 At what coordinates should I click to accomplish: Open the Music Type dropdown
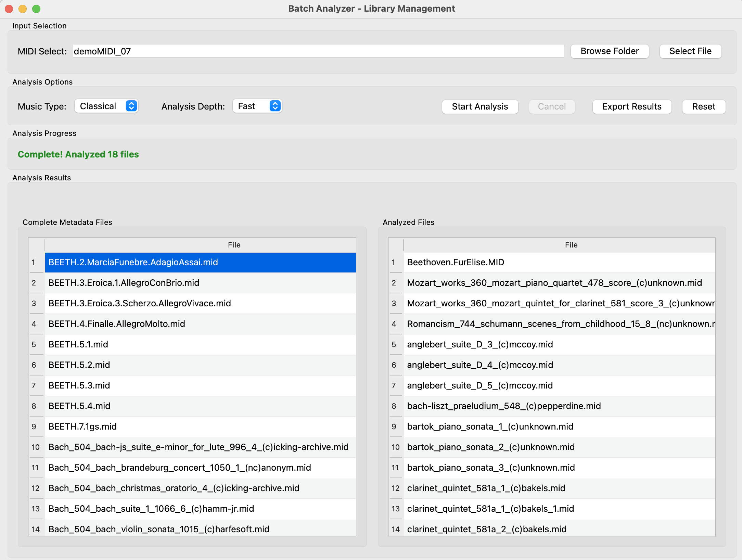coord(106,106)
